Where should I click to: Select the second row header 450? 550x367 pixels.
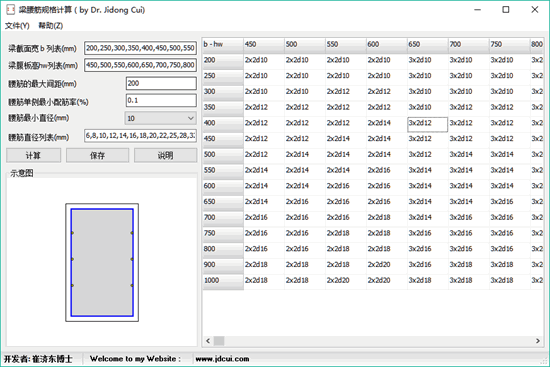[x=223, y=140]
